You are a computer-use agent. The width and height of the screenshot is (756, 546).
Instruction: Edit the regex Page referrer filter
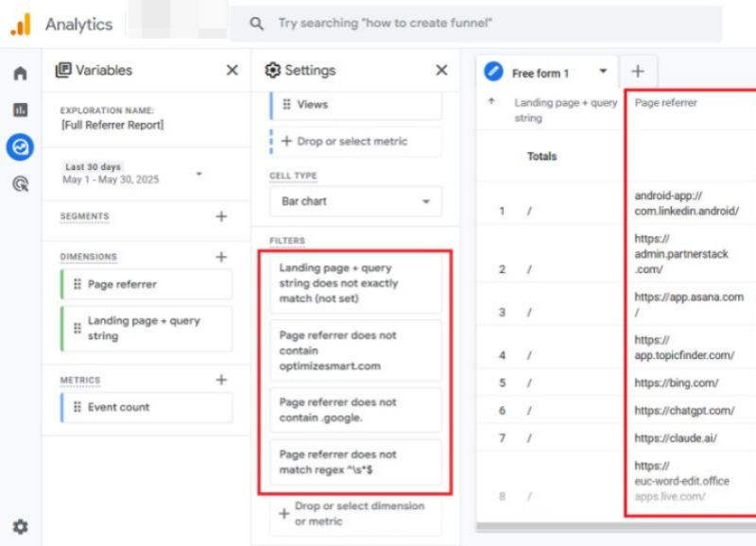point(356,462)
